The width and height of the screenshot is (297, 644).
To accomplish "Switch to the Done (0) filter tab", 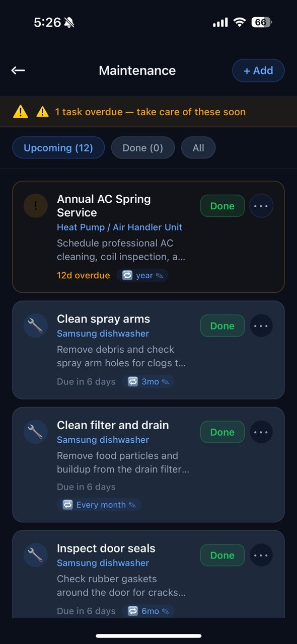I will [143, 147].
